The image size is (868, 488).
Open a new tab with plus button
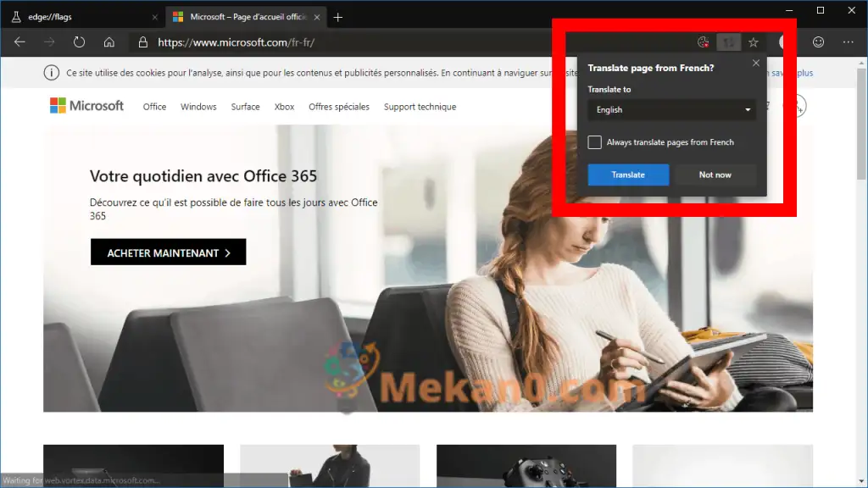coord(338,17)
